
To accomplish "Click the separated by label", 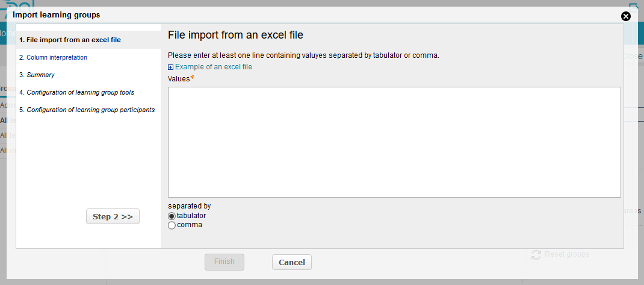I will coord(189,205).
